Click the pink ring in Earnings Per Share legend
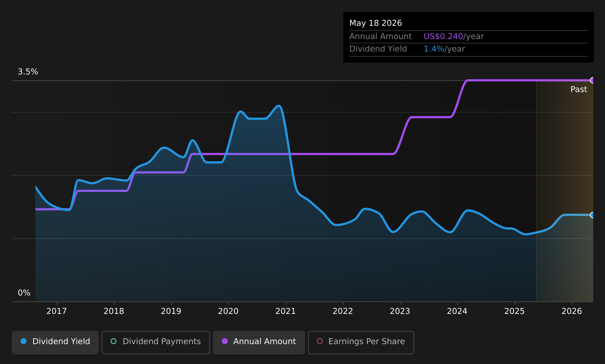This screenshot has height=364, width=605. [320, 341]
